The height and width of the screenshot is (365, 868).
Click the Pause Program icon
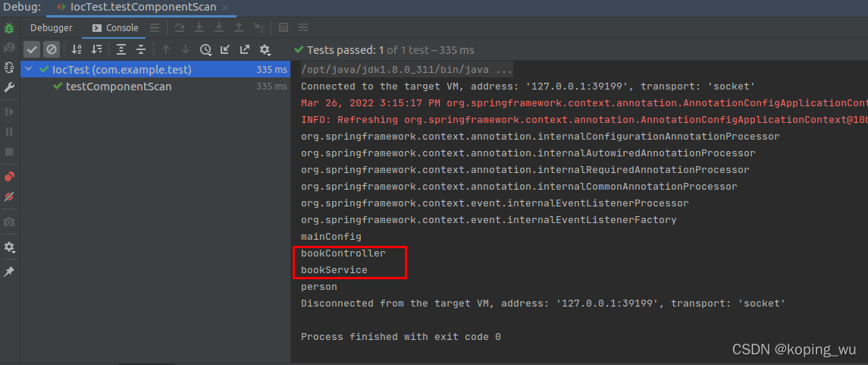pyautogui.click(x=9, y=132)
